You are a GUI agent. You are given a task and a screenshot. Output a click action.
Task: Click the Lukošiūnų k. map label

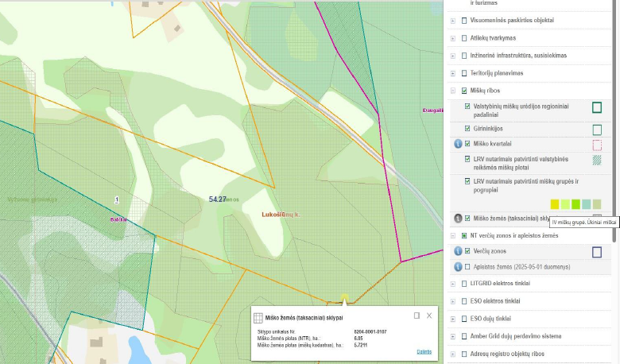(281, 215)
